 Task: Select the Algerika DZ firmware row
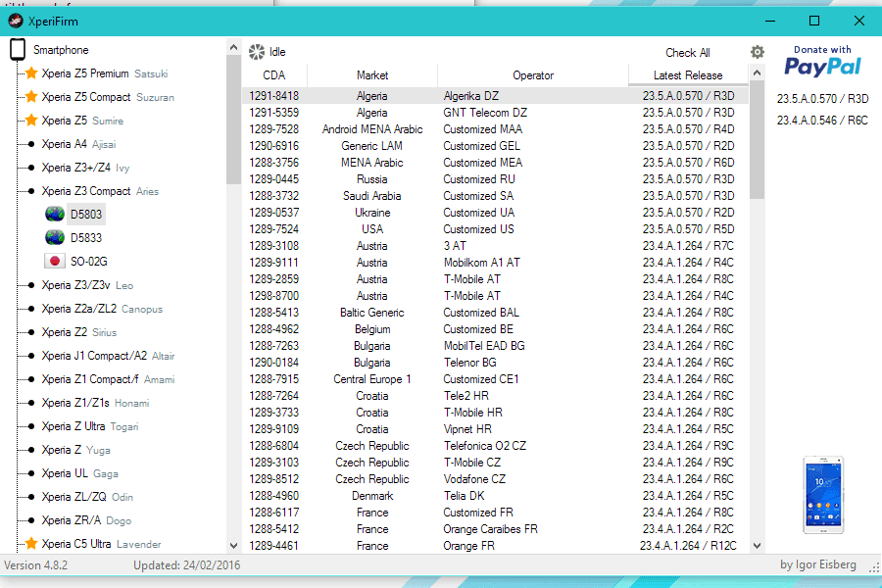tap(496, 96)
